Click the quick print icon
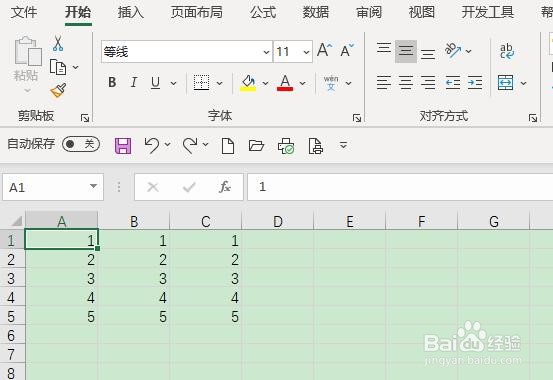 click(286, 146)
